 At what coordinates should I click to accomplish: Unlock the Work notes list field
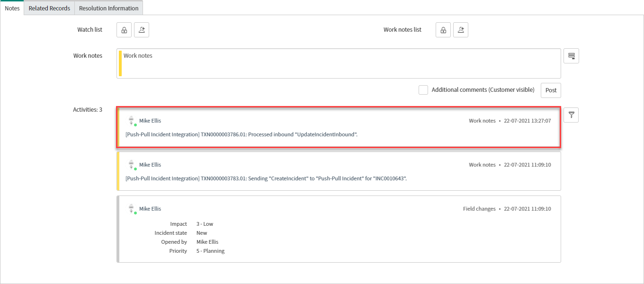coord(443,30)
